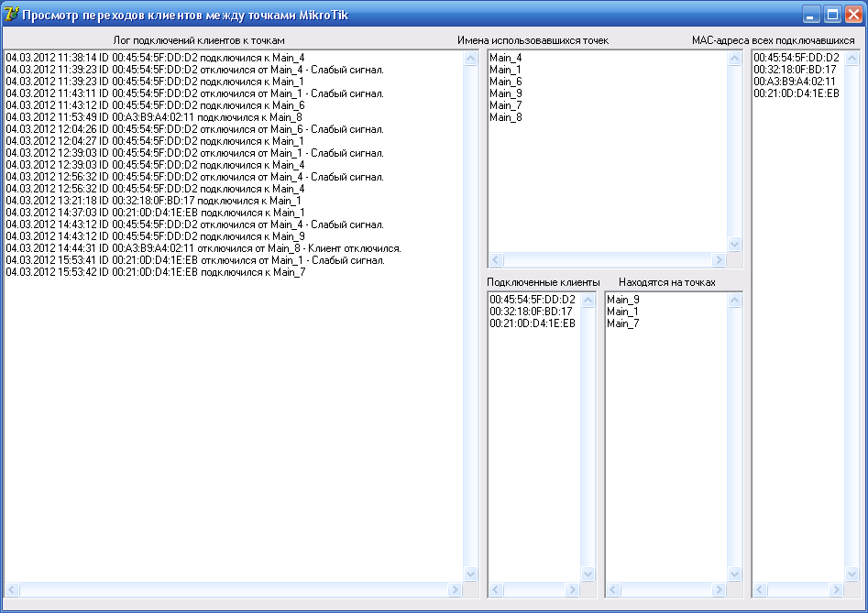Select log entry 15:53:42 connected to Main_7
The height and width of the screenshot is (613, 868).
pyautogui.click(x=156, y=271)
